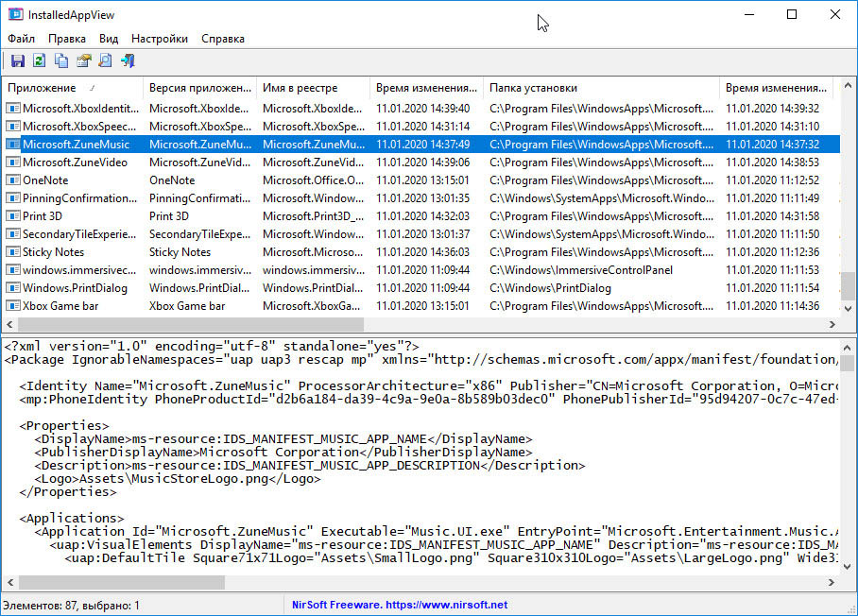This screenshot has height=616, width=858.
Task: Click the icon beside Sticky Notes row
Action: [x=13, y=252]
